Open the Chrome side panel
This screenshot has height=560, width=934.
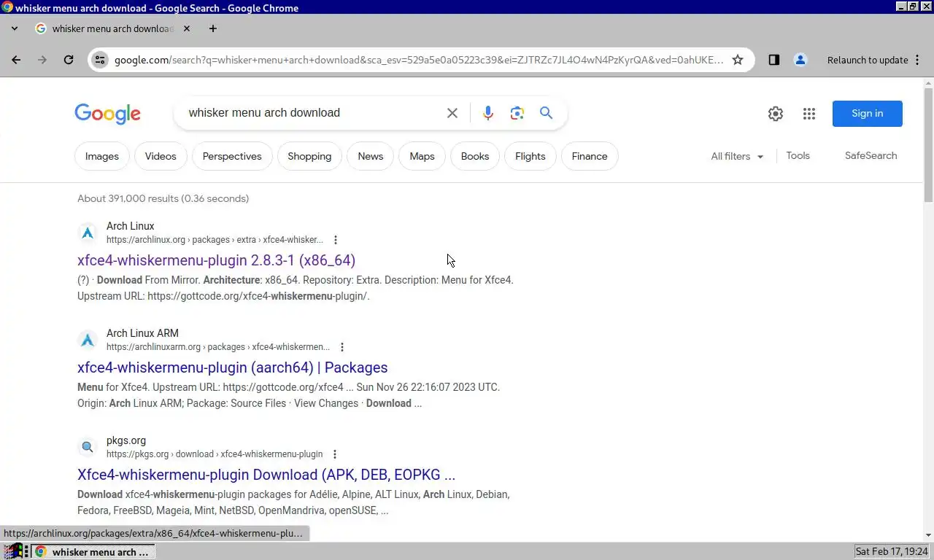(x=774, y=60)
